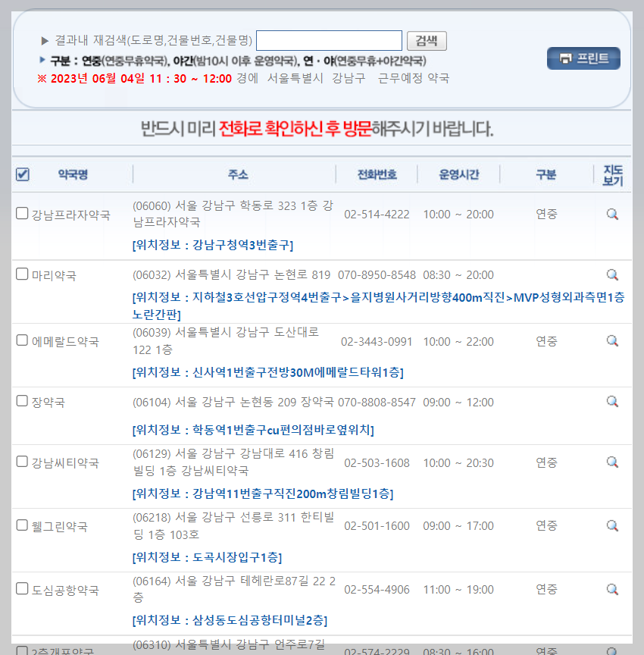The height and width of the screenshot is (655, 644).
Task: Click pharmacy name 에메랄드약국
Action: tap(65, 342)
